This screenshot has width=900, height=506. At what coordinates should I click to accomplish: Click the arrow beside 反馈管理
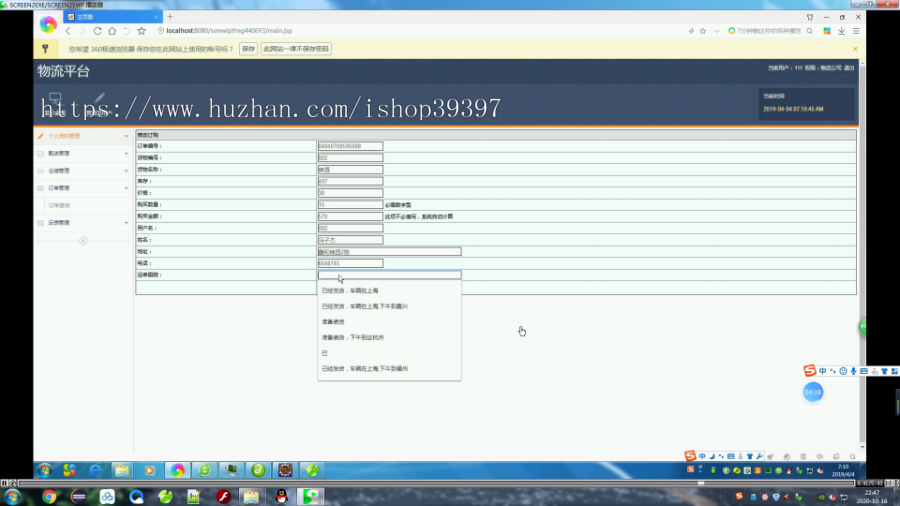point(126,223)
